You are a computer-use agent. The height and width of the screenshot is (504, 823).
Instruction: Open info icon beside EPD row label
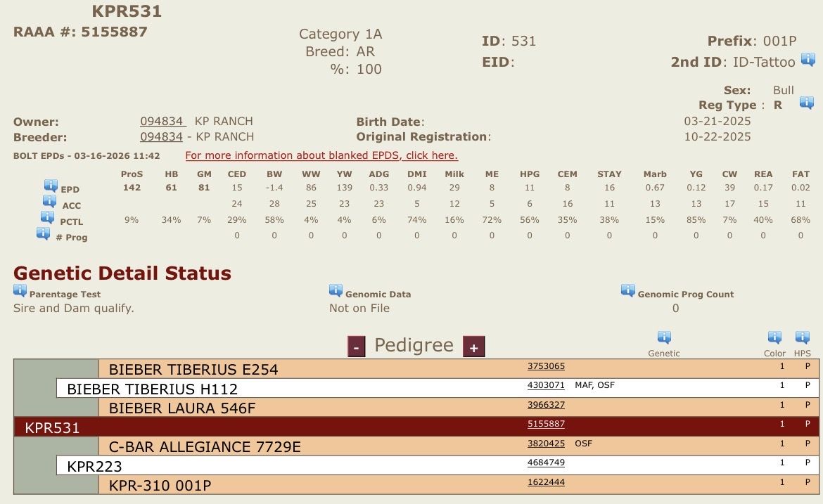51,186
